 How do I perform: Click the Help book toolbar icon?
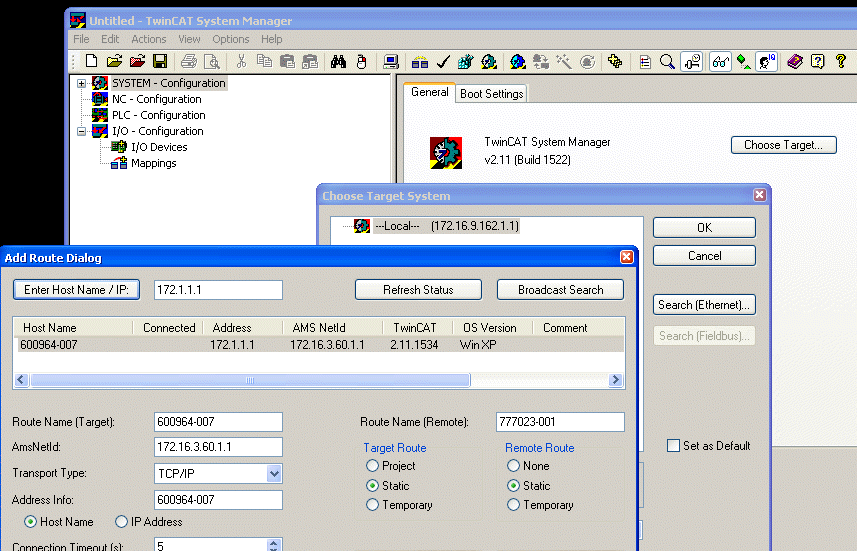point(795,61)
